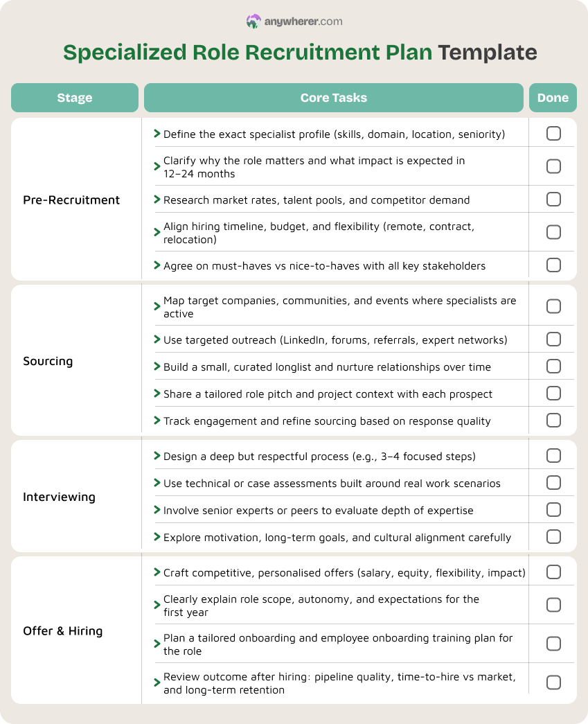The height and width of the screenshot is (724, 588).
Task: Click the anywherer.com globe logo icon
Action: (x=253, y=21)
